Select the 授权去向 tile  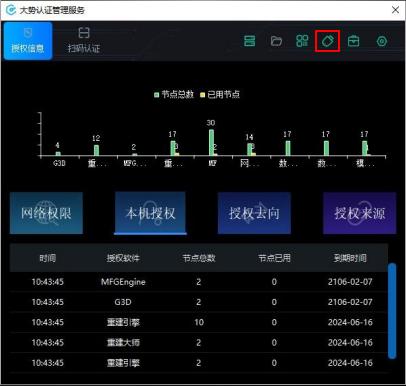[x=254, y=213]
